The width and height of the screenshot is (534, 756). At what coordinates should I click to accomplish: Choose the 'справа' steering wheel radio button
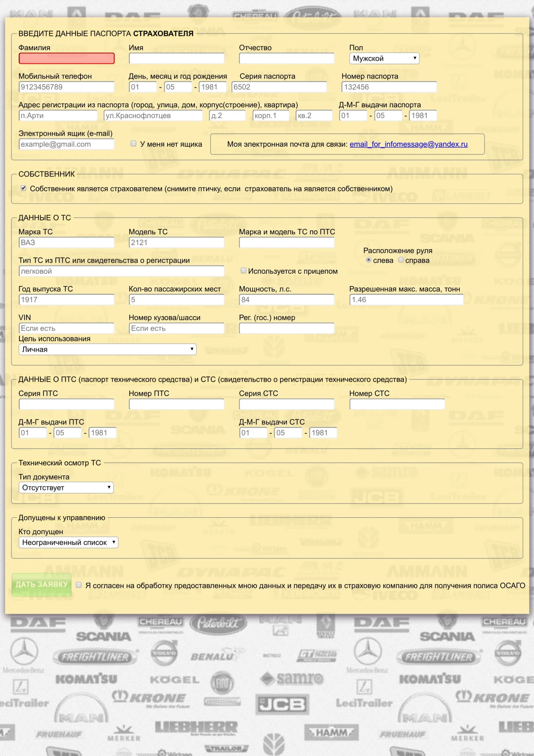click(x=401, y=260)
